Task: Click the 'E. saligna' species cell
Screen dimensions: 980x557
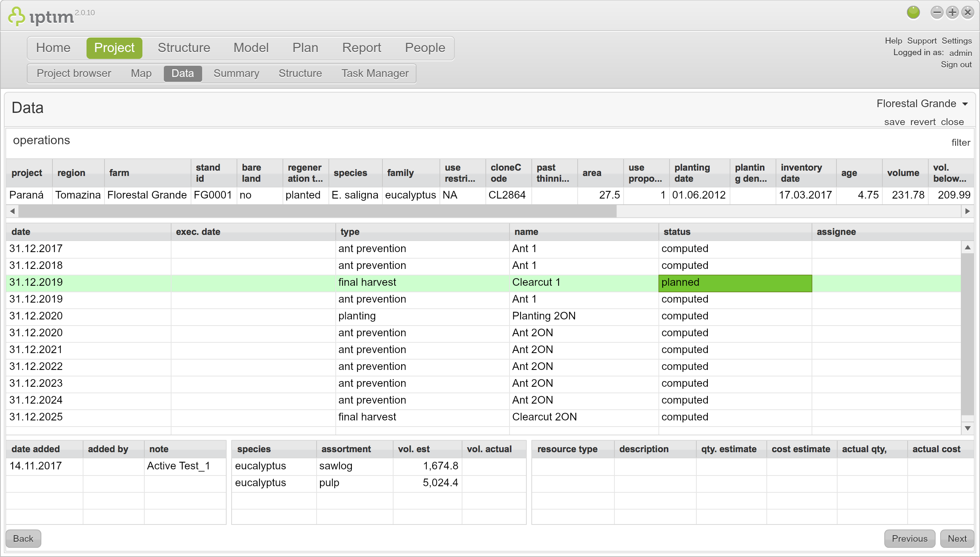Action: (355, 195)
